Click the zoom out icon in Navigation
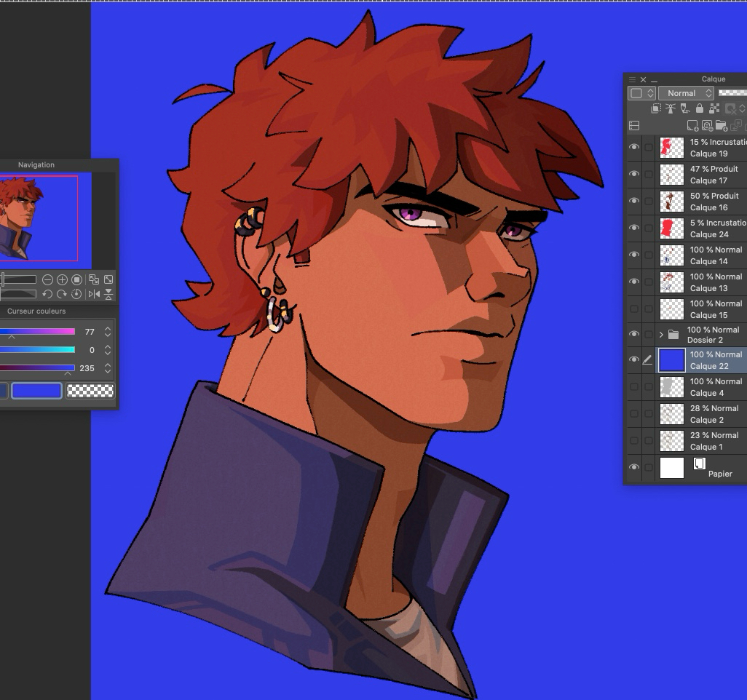The image size is (747, 700). 47,279
